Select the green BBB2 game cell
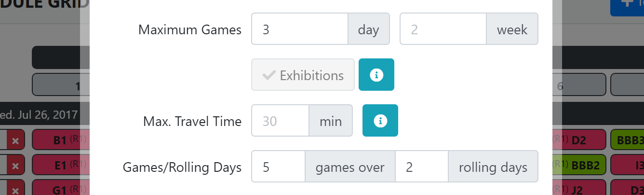Image resolution: width=644 pixels, height=195 pixels. click(x=578, y=166)
